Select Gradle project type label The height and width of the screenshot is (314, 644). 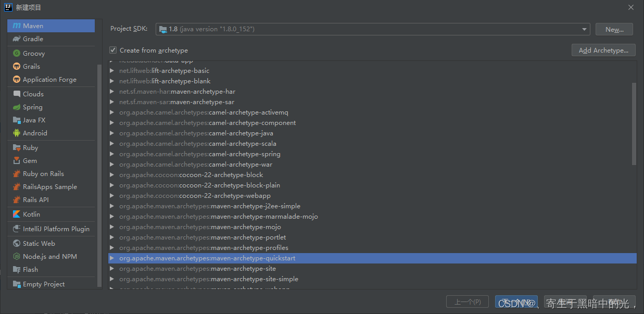click(x=33, y=39)
